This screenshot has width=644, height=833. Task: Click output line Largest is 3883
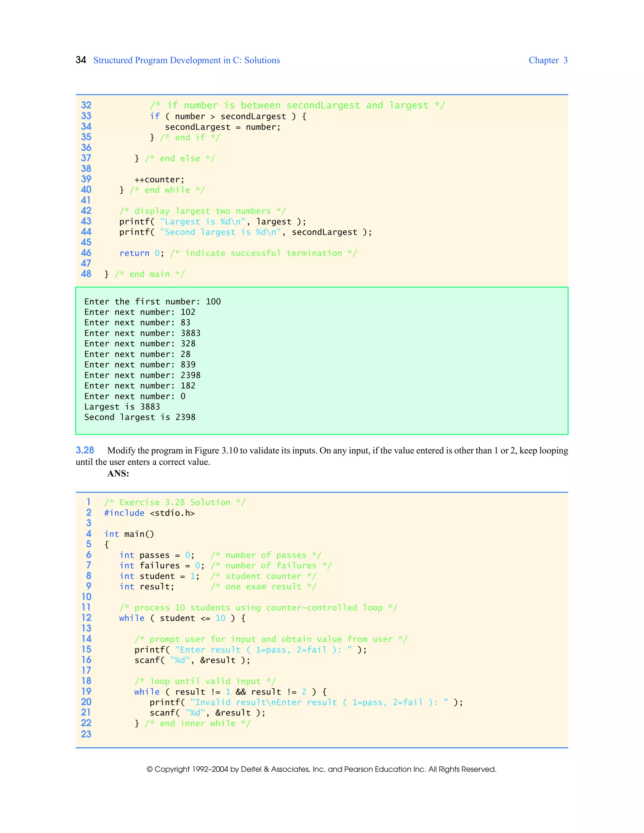[x=122, y=406]
